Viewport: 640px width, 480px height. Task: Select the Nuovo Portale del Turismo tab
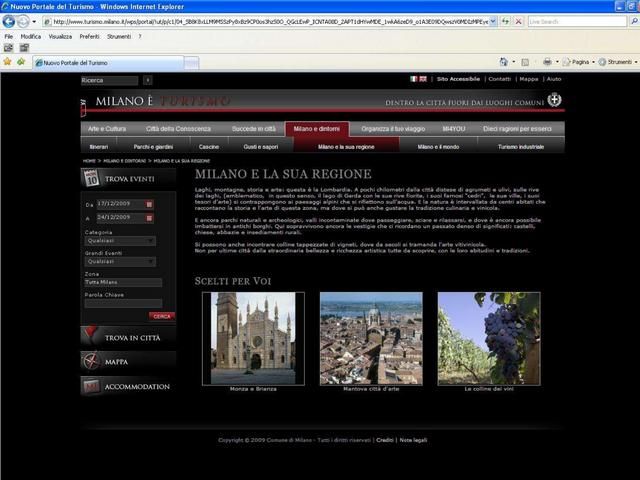pos(108,63)
